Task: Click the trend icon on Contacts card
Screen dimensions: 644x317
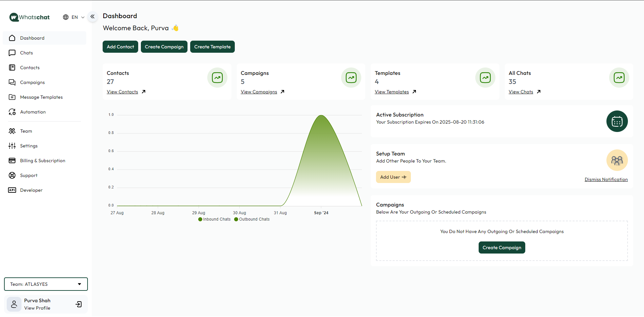Action: [217, 78]
